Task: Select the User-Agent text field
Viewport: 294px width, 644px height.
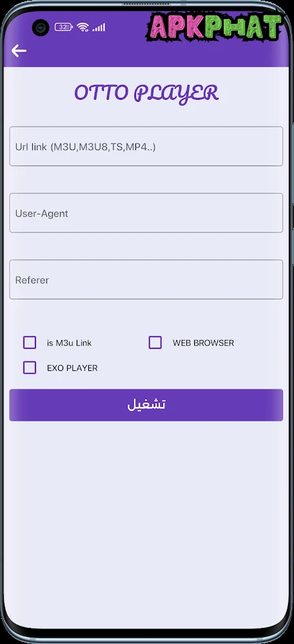Action: (146, 213)
